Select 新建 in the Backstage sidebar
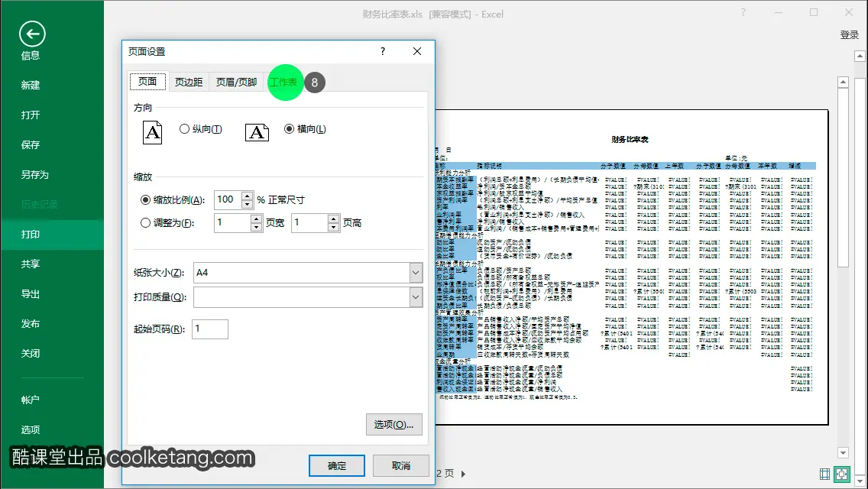The image size is (868, 489). (x=31, y=86)
